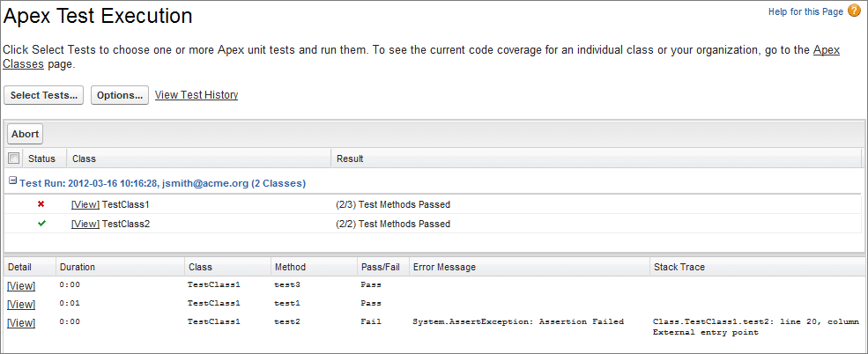The width and height of the screenshot is (868, 354).
Task: Click the Result column header
Action: tap(351, 159)
